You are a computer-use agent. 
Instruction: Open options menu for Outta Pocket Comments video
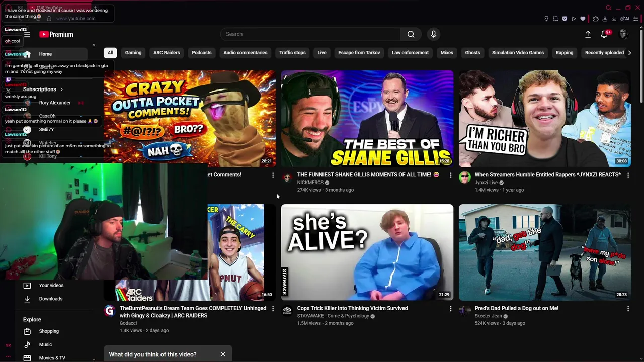point(273,175)
